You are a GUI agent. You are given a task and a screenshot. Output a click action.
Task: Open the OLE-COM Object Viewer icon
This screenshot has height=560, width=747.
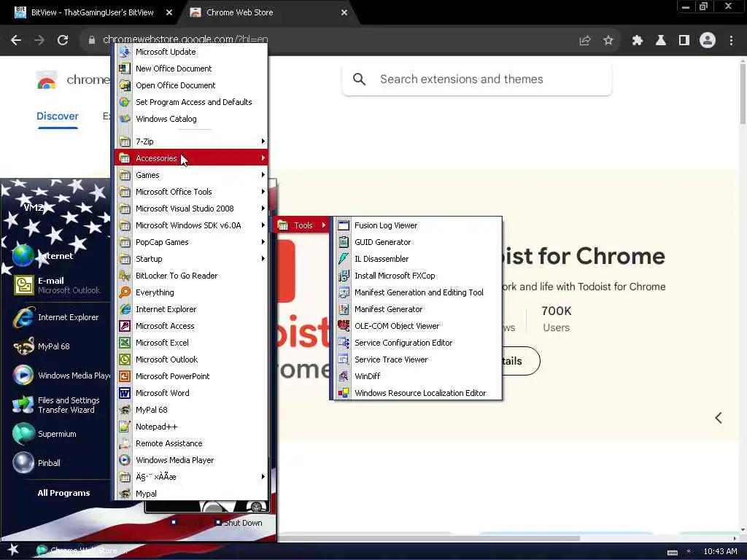(x=344, y=326)
